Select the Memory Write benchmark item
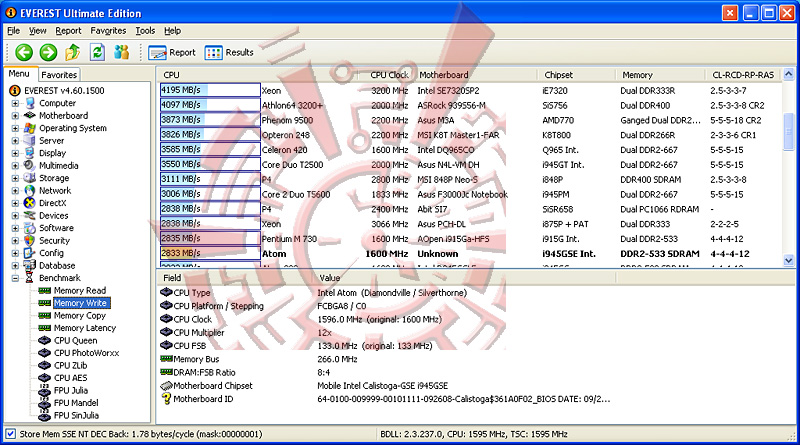 (x=81, y=303)
